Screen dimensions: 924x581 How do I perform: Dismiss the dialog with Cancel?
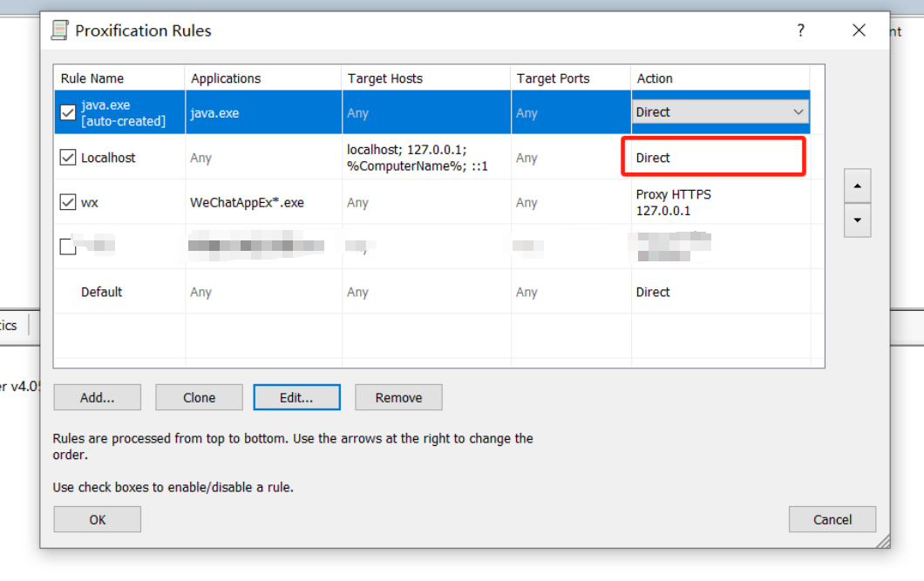tap(832, 519)
